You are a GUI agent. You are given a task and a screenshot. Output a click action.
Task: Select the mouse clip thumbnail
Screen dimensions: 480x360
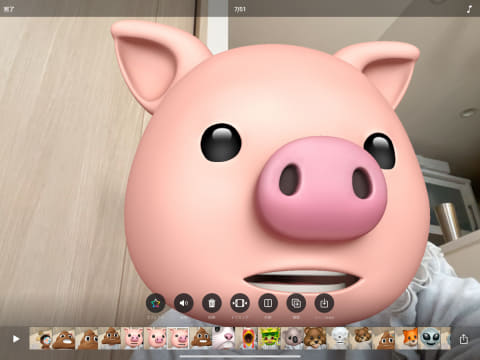[224, 338]
